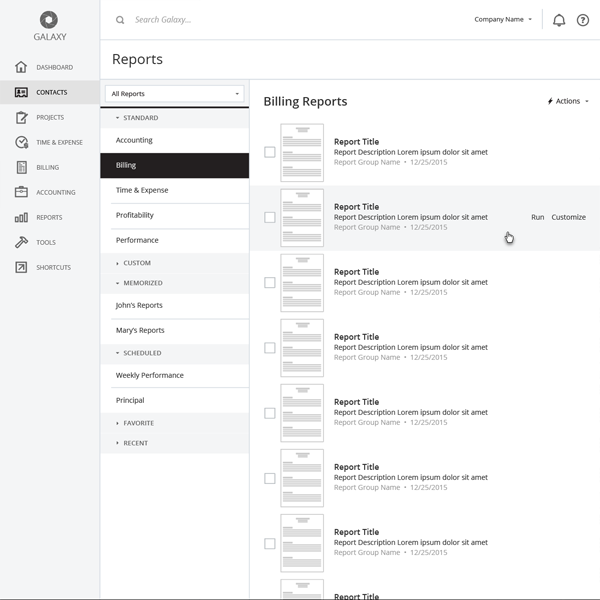
Task: Expand the Favorite section
Action: (x=174, y=423)
